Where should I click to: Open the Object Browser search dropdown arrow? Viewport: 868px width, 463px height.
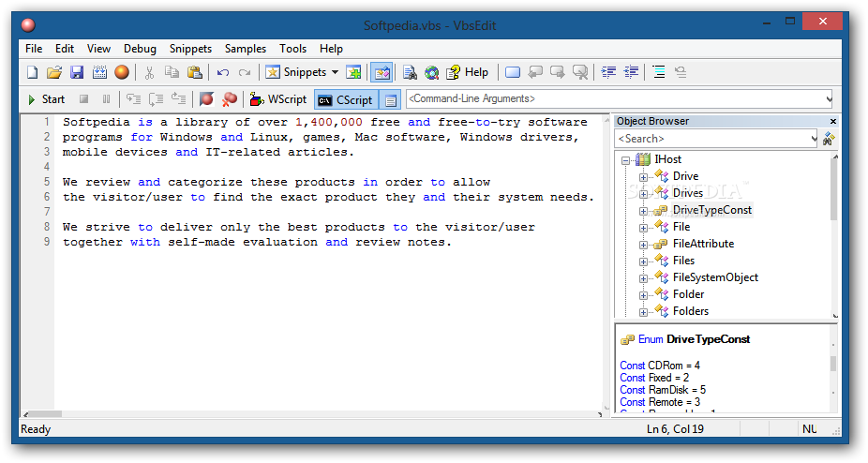tap(814, 139)
